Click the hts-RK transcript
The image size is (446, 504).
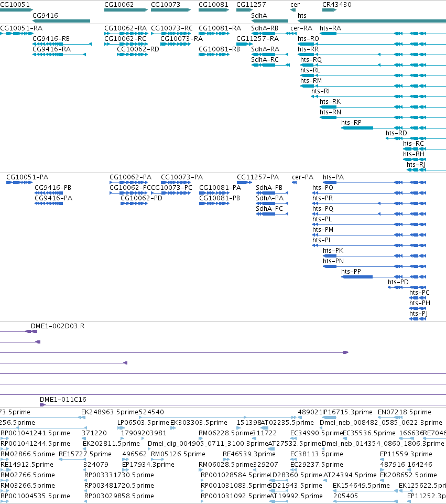pos(383,107)
